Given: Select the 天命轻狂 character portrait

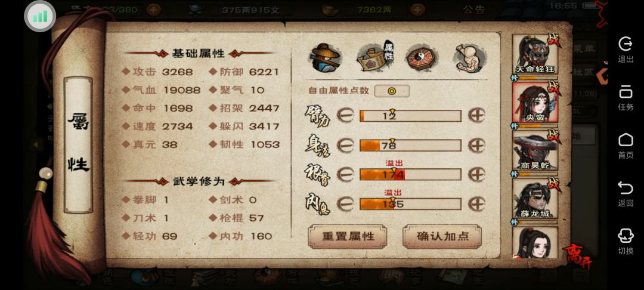Looking at the screenshot, I should 535,54.
